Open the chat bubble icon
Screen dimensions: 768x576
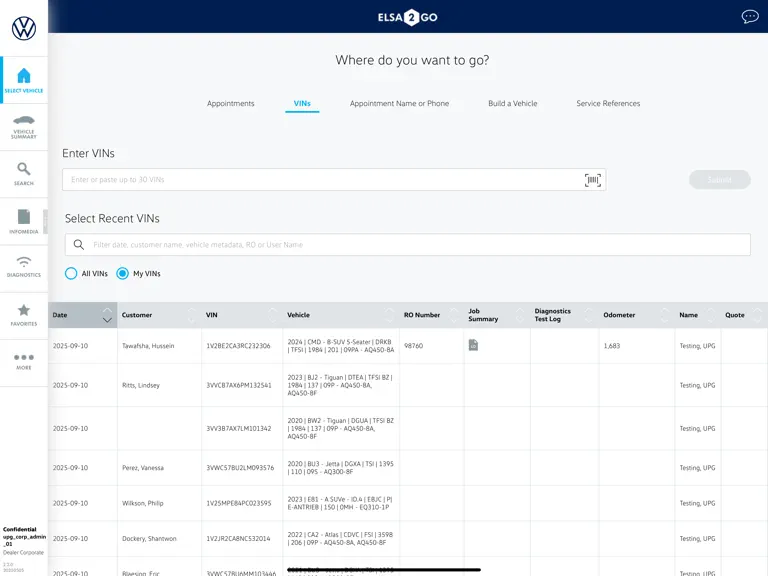[x=750, y=17]
